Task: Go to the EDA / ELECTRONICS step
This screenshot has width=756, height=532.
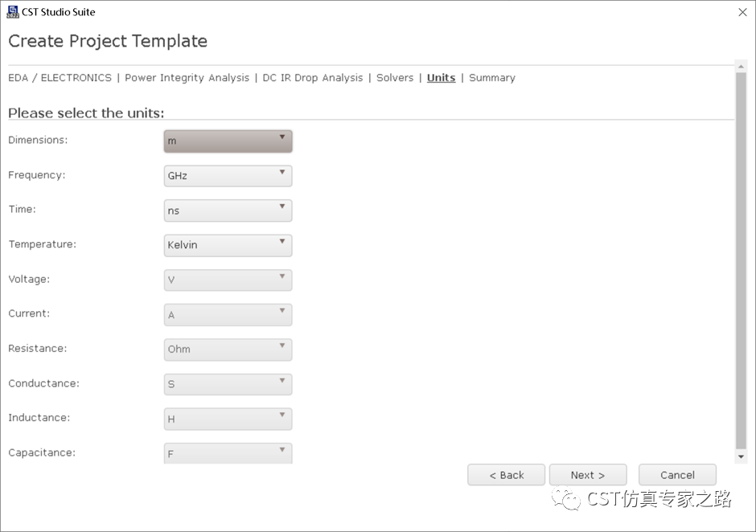Action: [60, 78]
